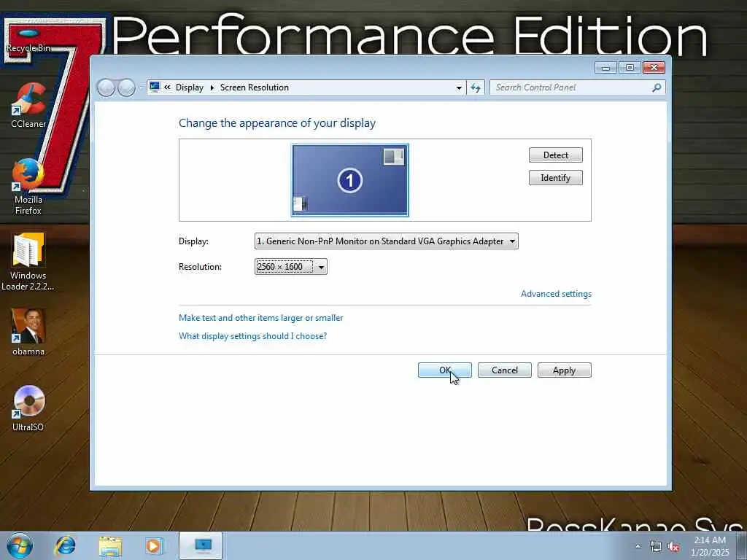Open Windows Explorer from the taskbar
Image resolution: width=747 pixels, height=560 pixels.
tap(111, 545)
